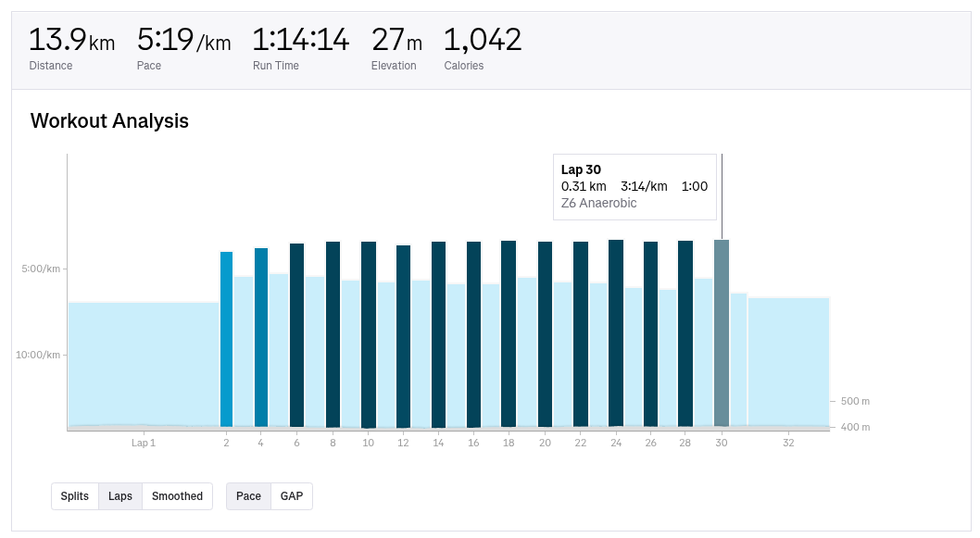This screenshot has height=538, width=980.
Task: Click the dark Lap 6 bar
Action: [297, 335]
